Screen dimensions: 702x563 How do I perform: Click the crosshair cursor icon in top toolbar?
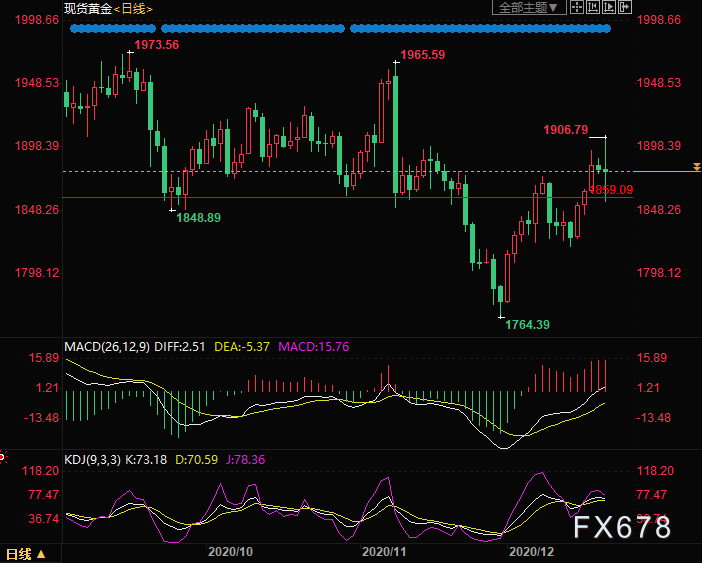[577, 8]
